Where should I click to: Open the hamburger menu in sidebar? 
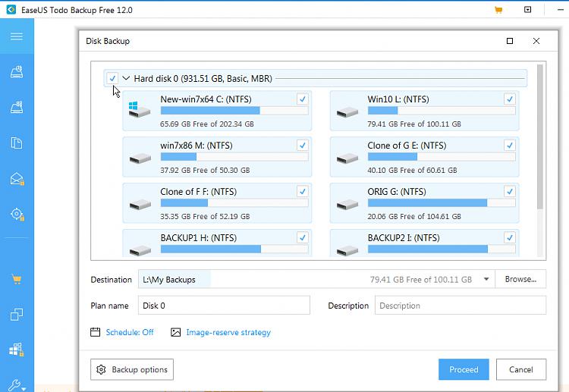[17, 36]
